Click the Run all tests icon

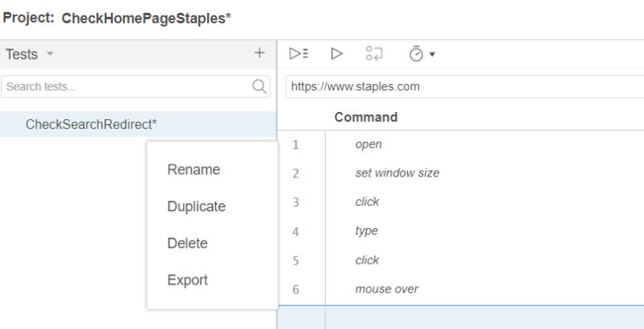click(x=298, y=54)
